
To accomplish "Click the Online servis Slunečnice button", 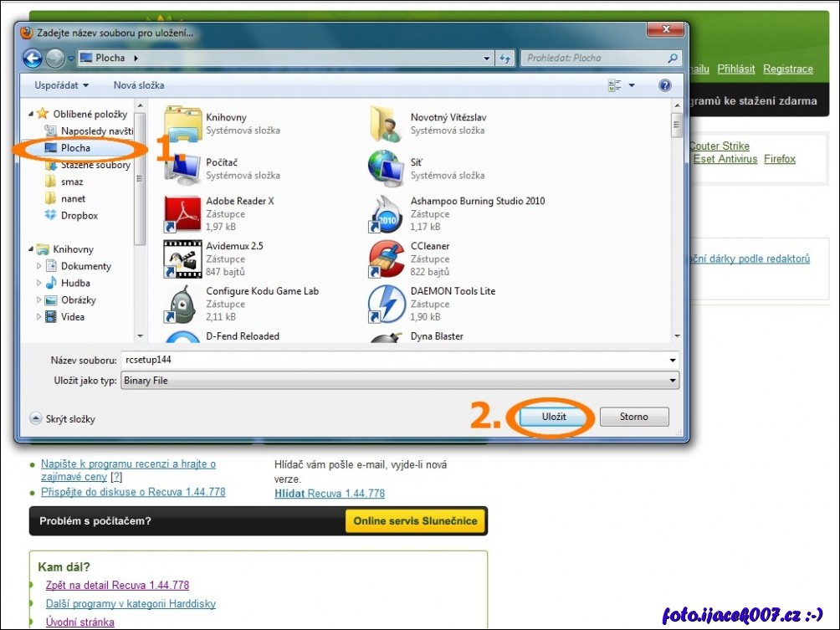I will (x=415, y=521).
